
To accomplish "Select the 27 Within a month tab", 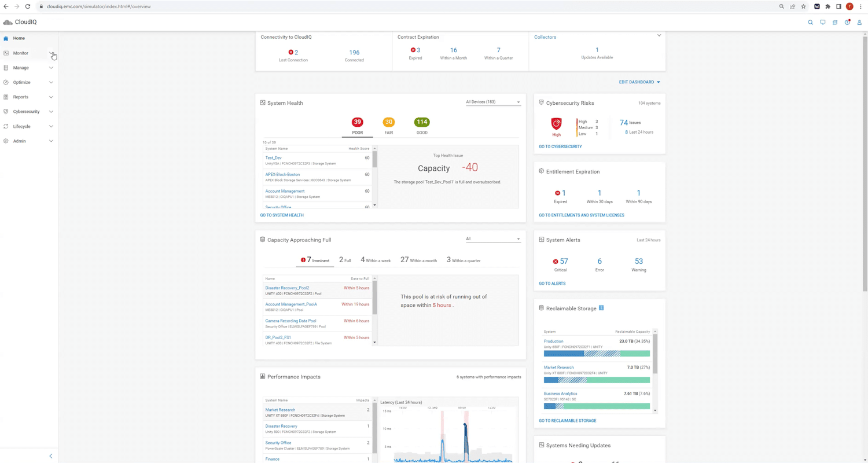I will (x=418, y=260).
